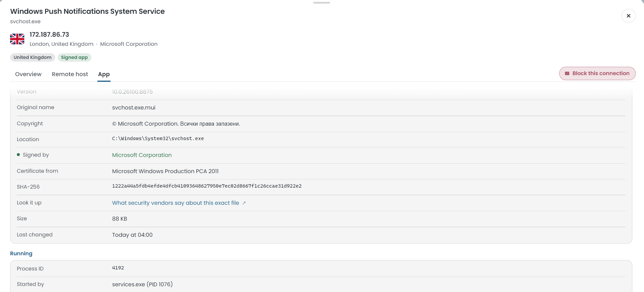Grab the drag handle at the top of the panel
The image size is (644, 292).
[x=322, y=3]
